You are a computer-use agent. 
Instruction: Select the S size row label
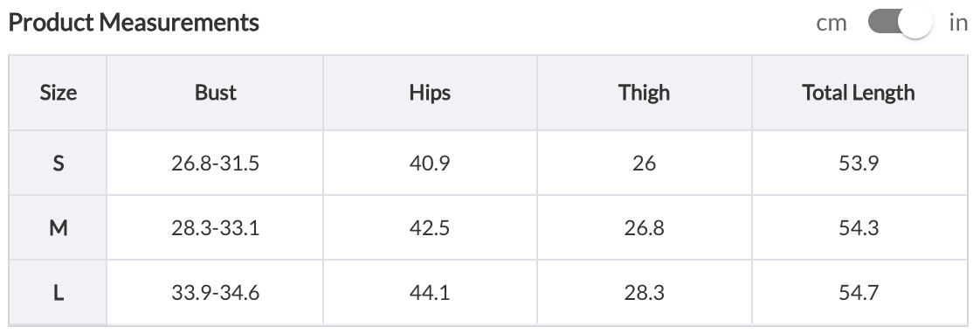pyautogui.click(x=59, y=164)
